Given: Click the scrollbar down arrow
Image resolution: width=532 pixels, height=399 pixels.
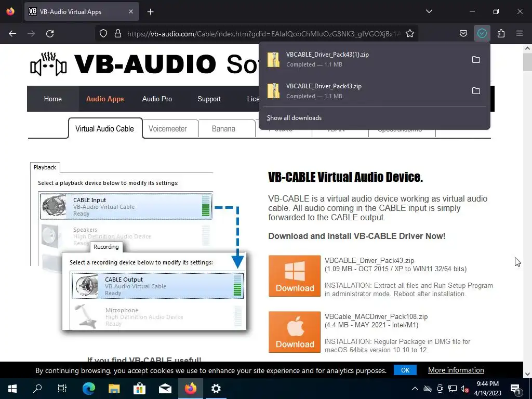Looking at the screenshot, I should pos(527,374).
